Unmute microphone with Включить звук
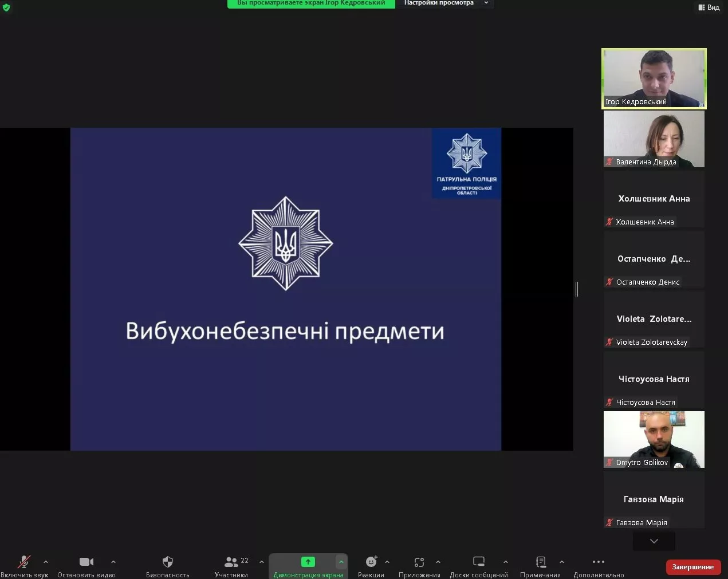728x579 pixels. pyautogui.click(x=24, y=562)
